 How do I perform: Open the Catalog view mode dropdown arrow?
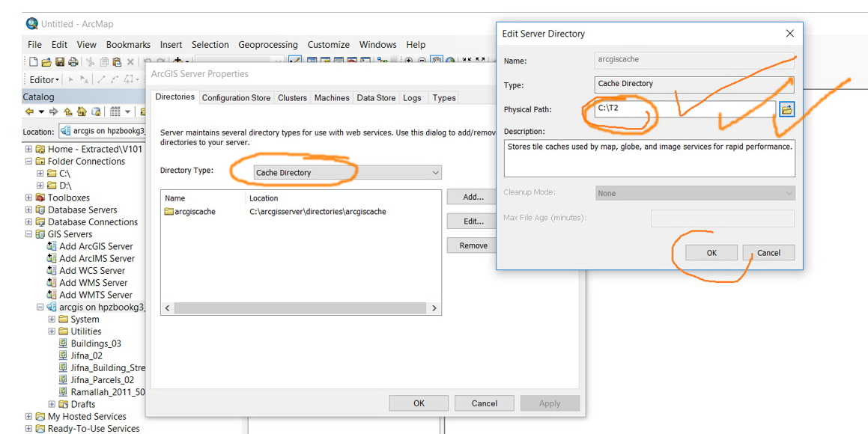coord(127,111)
